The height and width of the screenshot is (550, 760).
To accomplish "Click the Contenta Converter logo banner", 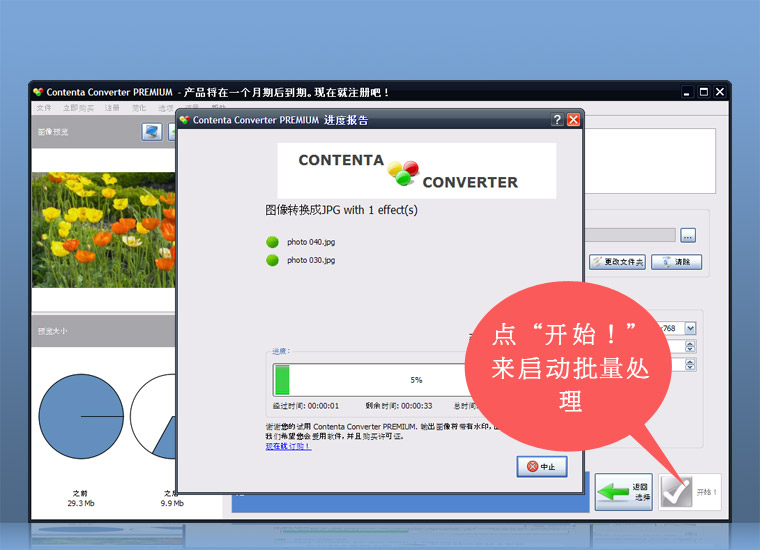I will [x=416, y=171].
